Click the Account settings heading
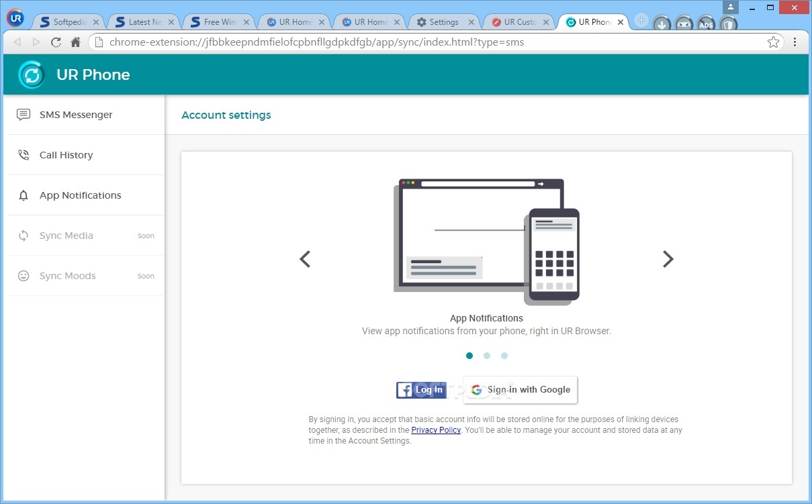Viewport: 812px width, 504px height. (x=226, y=115)
